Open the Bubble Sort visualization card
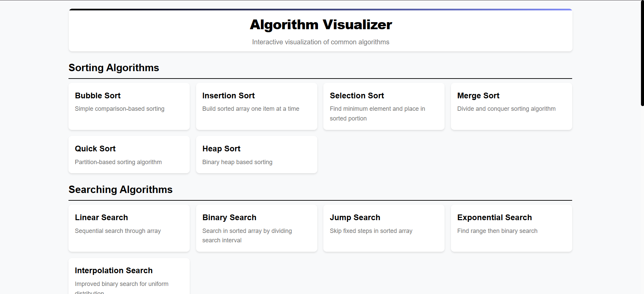 (x=129, y=106)
